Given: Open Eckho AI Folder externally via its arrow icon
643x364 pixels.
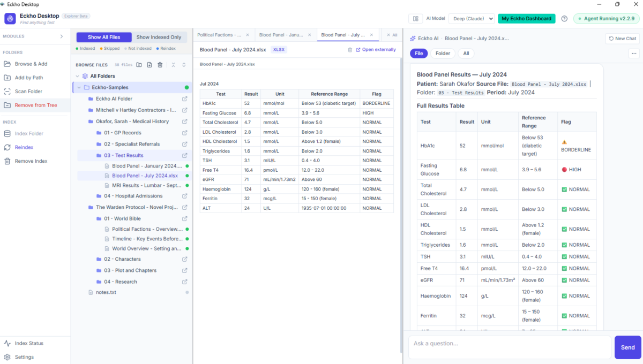Looking at the screenshot, I should (185, 98).
